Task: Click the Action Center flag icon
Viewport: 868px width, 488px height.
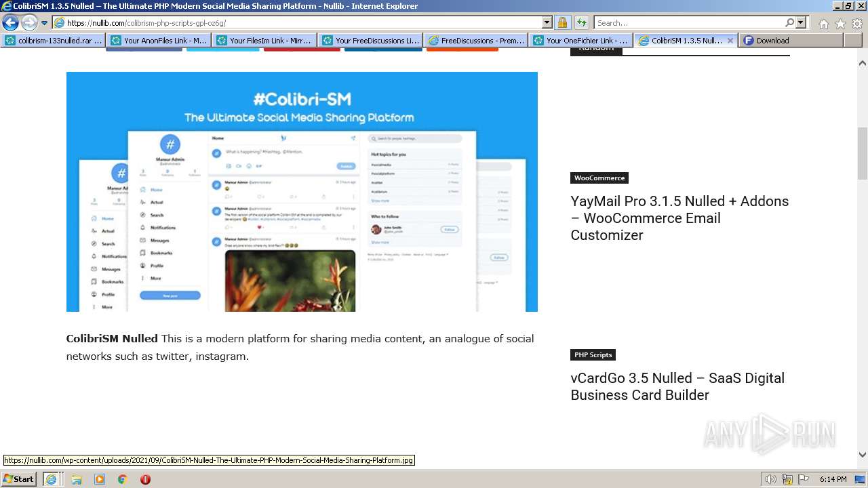Action: coord(804,479)
